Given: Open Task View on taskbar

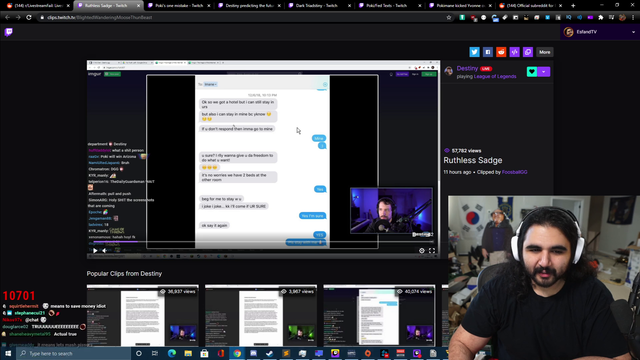Looking at the screenshot, I should [x=155, y=353].
